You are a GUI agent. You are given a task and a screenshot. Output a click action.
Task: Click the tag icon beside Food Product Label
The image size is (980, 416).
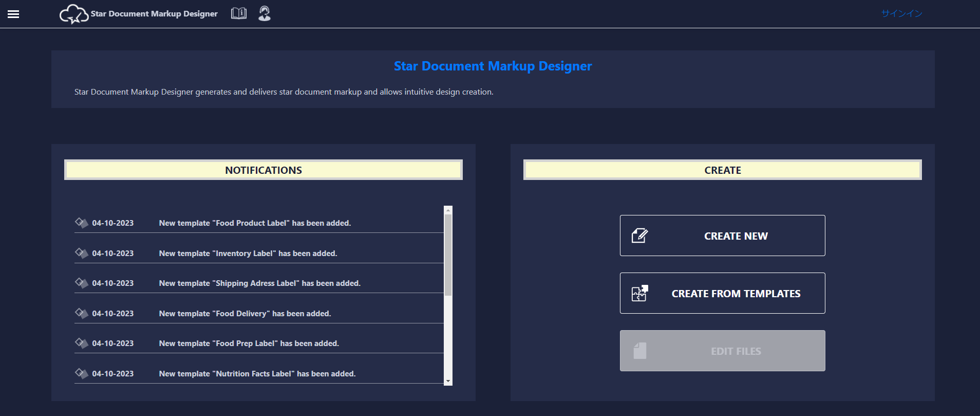click(82, 223)
